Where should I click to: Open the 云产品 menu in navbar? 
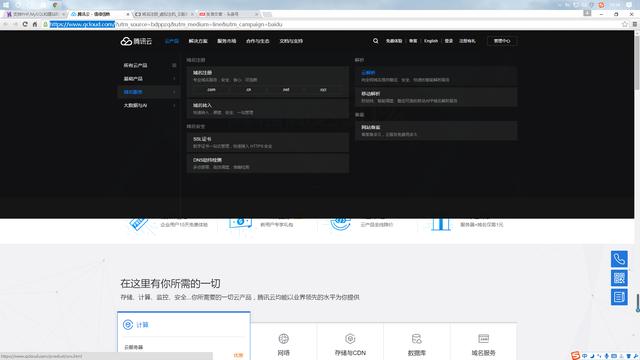pyautogui.click(x=172, y=41)
